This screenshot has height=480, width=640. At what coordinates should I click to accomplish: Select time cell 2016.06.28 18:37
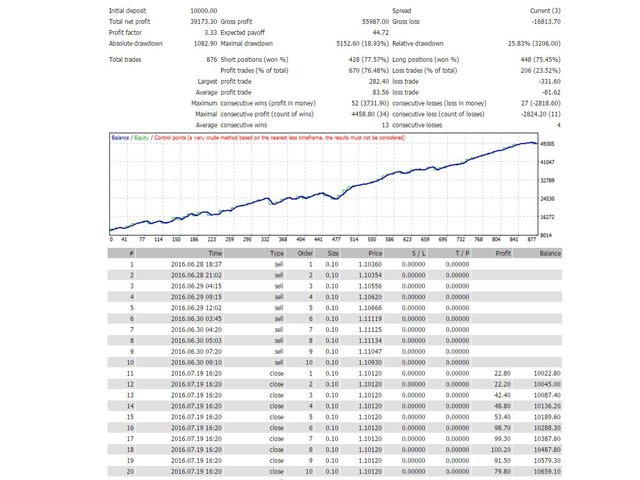tap(196, 264)
